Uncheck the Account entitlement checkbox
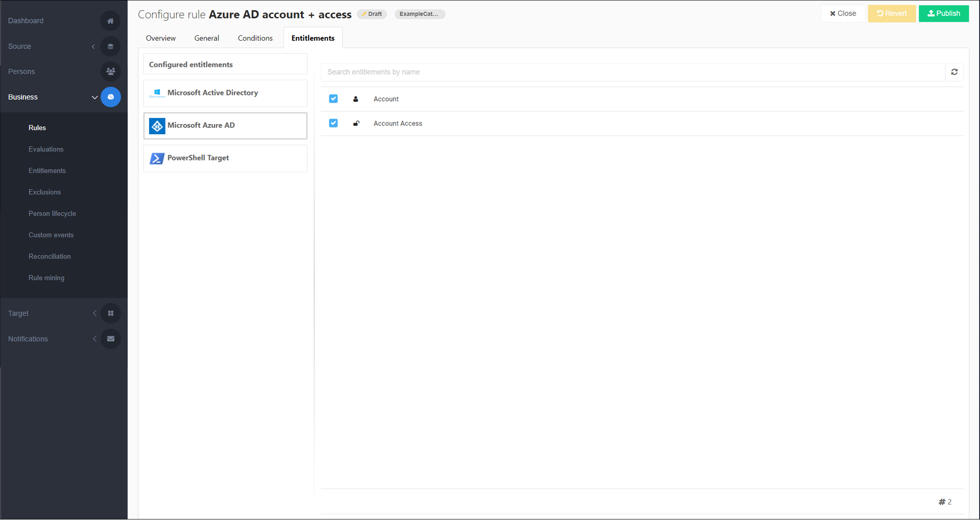 333,99
